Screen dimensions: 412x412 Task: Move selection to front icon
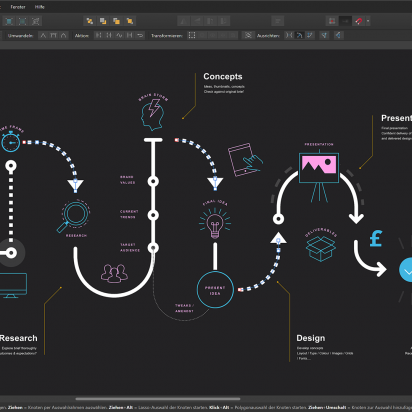[x=130, y=21]
